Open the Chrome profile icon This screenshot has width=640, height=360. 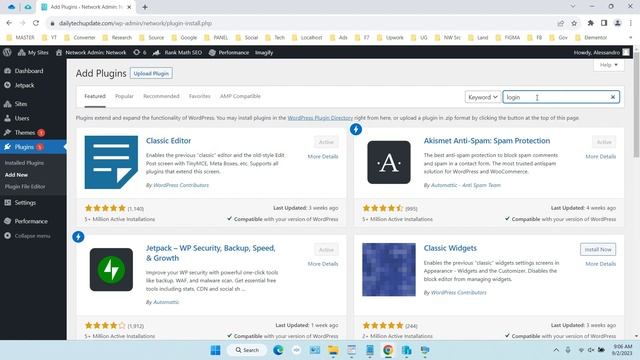click(x=618, y=23)
